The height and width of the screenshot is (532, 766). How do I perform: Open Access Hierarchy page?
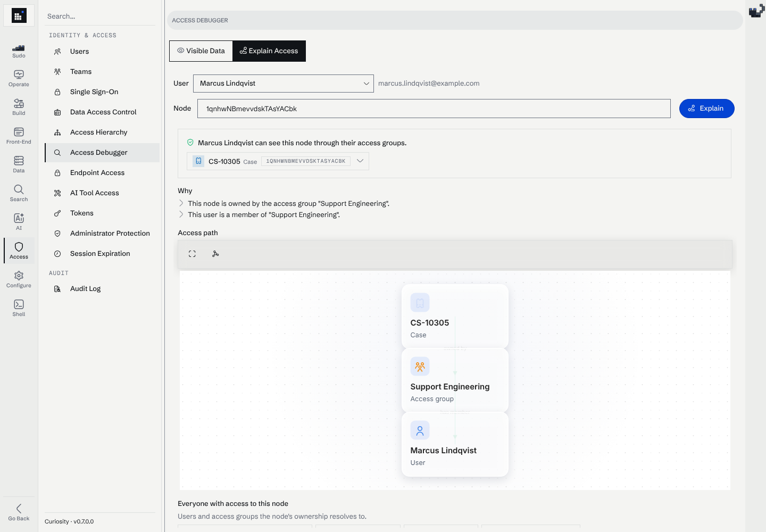[102, 132]
